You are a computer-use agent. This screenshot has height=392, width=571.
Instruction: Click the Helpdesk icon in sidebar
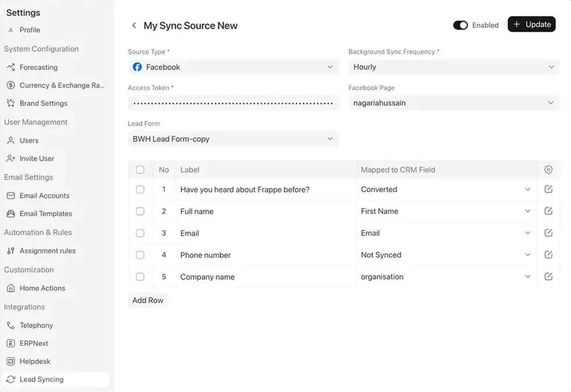(10, 361)
